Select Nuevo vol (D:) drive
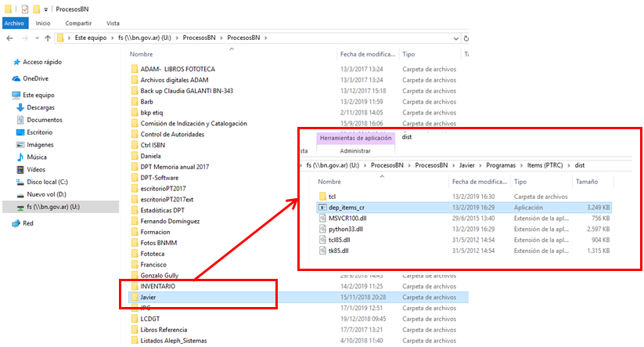 click(x=46, y=194)
